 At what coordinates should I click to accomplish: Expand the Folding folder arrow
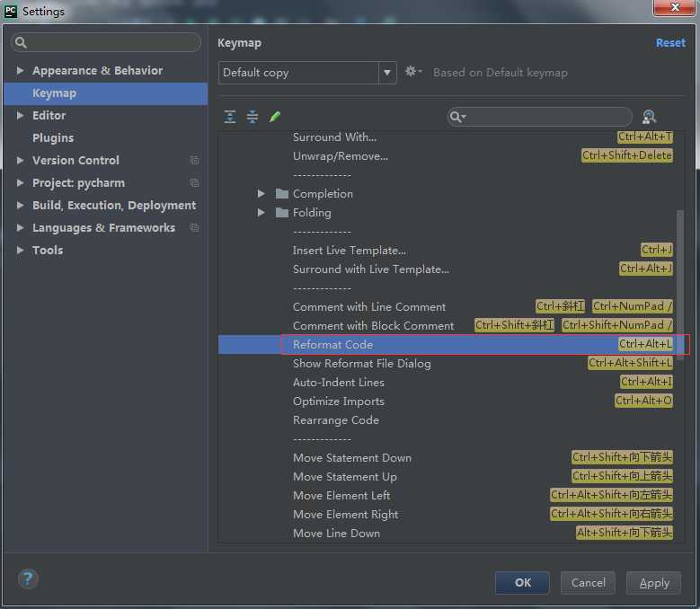pyautogui.click(x=261, y=212)
